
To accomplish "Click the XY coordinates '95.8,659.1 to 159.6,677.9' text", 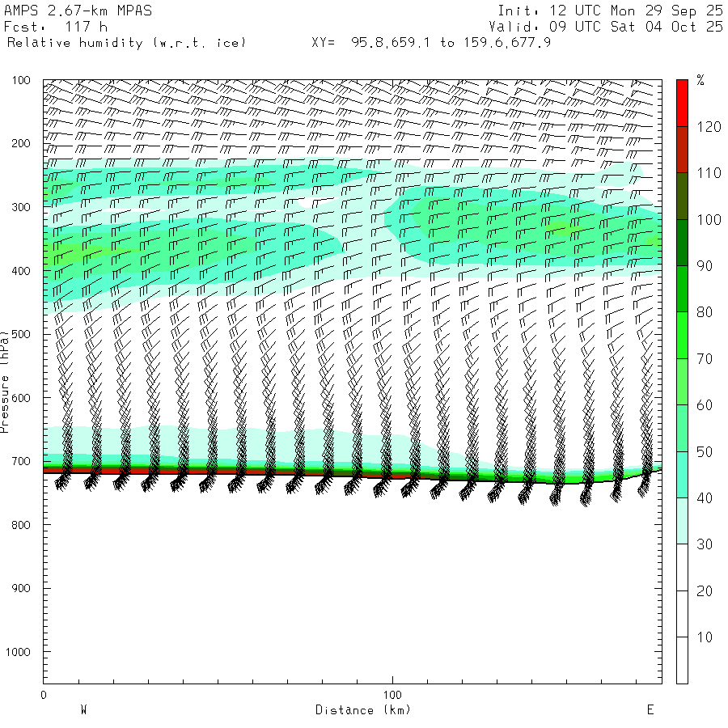I will (451, 43).
